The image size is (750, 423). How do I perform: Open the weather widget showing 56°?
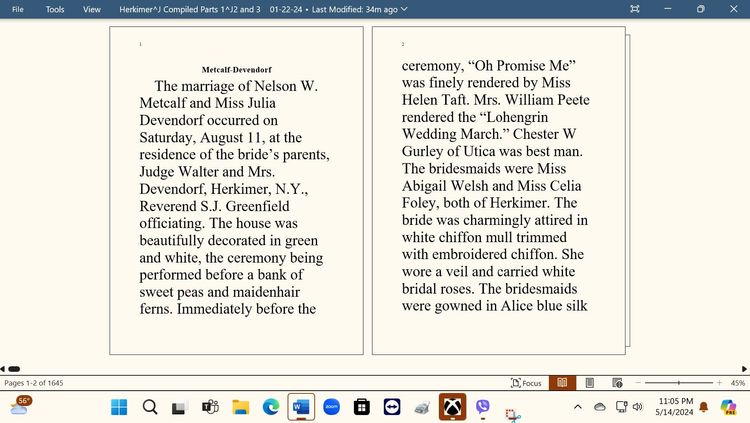click(21, 406)
